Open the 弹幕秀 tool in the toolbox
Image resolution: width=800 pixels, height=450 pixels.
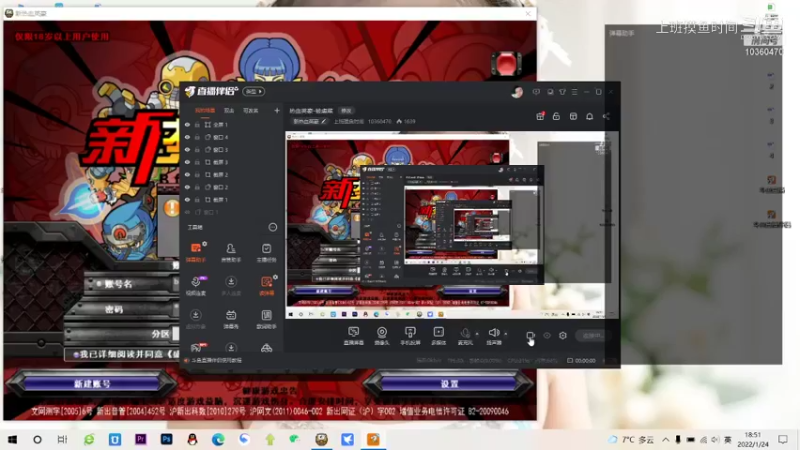coord(231,319)
